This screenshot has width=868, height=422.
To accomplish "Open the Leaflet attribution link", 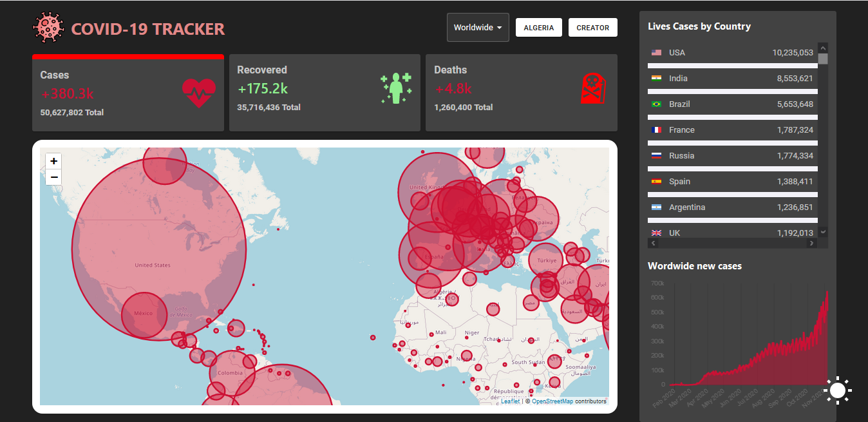I will coord(510,401).
